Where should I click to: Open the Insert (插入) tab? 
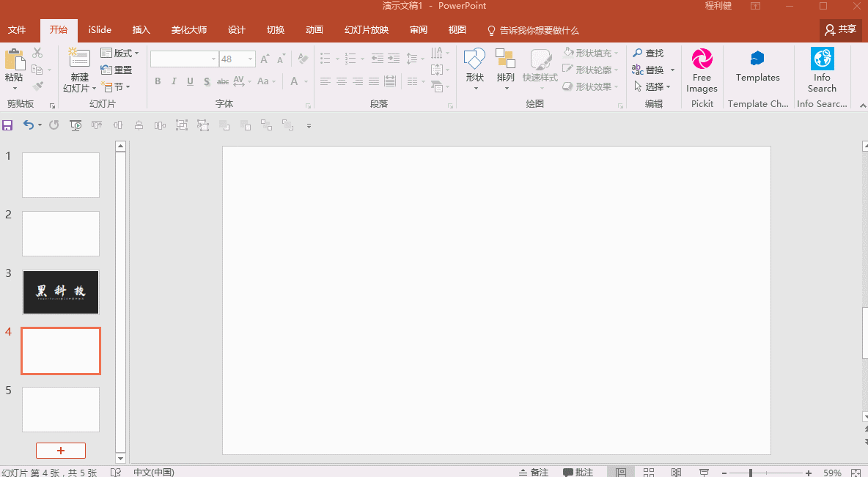[x=141, y=30]
